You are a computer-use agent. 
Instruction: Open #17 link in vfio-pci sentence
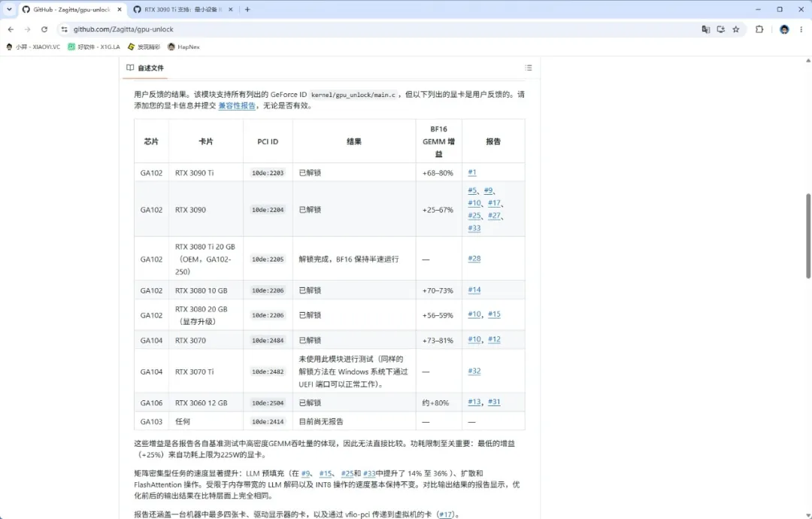(445, 514)
